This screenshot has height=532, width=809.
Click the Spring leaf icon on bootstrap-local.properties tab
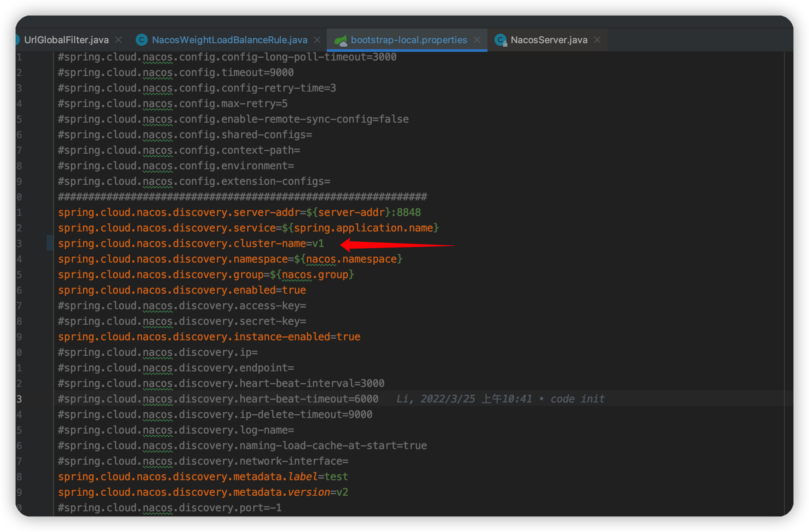click(341, 41)
